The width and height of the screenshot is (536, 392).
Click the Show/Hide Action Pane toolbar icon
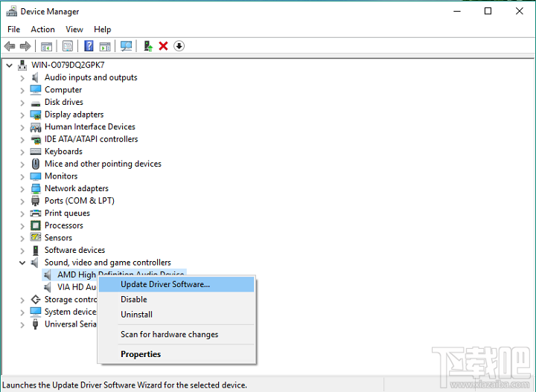coord(105,46)
